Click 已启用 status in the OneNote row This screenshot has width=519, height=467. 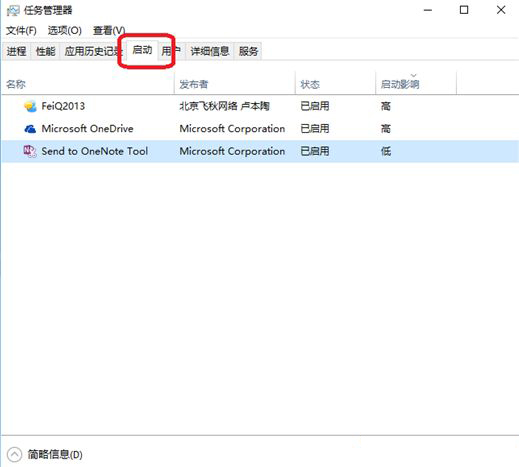(x=315, y=151)
